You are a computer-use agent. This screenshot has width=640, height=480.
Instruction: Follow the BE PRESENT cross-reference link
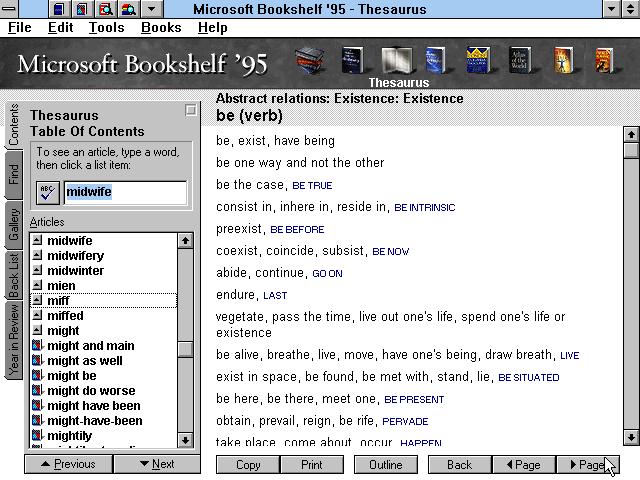coord(414,400)
